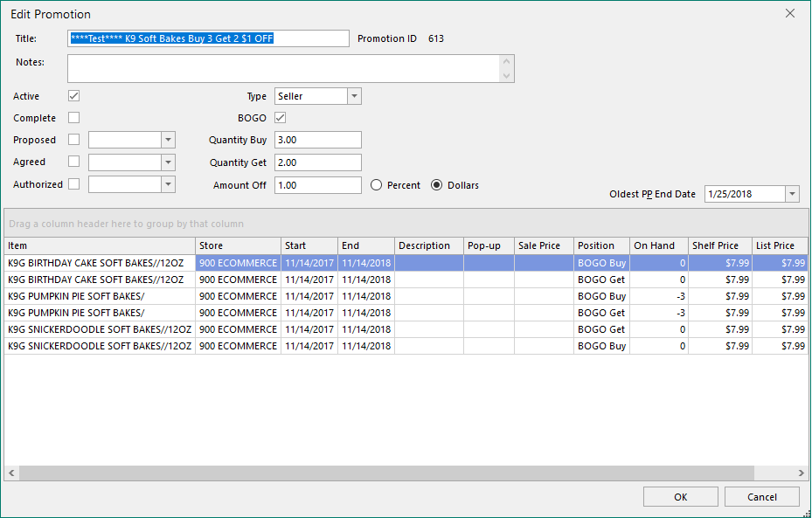Click the Notes scroll down arrow
This screenshot has width=812, height=518.
(x=506, y=75)
